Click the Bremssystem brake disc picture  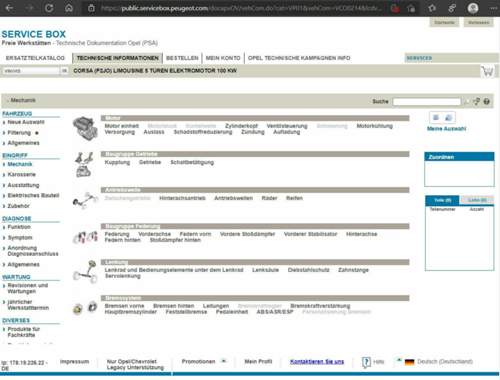point(85,307)
